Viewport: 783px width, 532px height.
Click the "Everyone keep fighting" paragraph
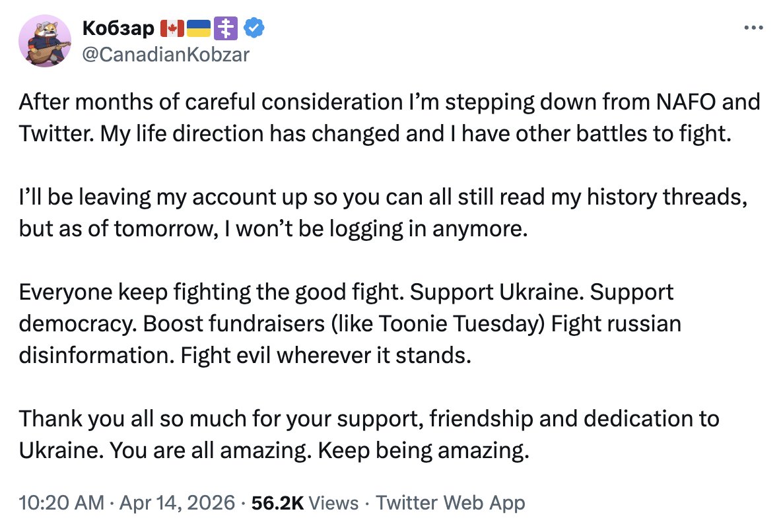coord(350,323)
